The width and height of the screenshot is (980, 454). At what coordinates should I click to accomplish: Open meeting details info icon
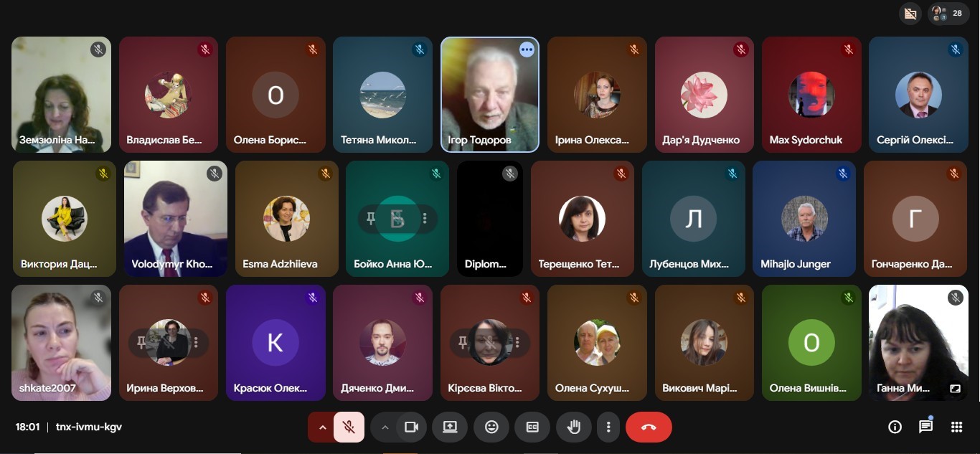pos(895,427)
